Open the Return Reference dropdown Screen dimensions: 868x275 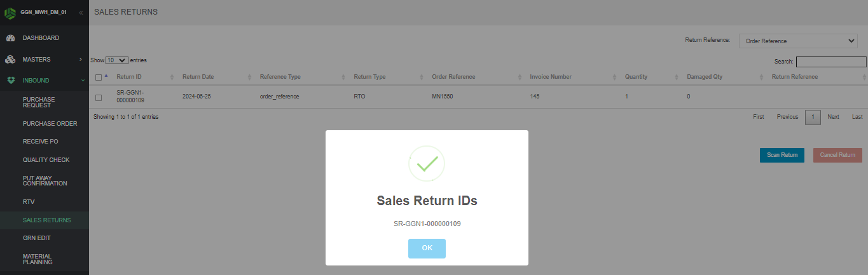(798, 41)
